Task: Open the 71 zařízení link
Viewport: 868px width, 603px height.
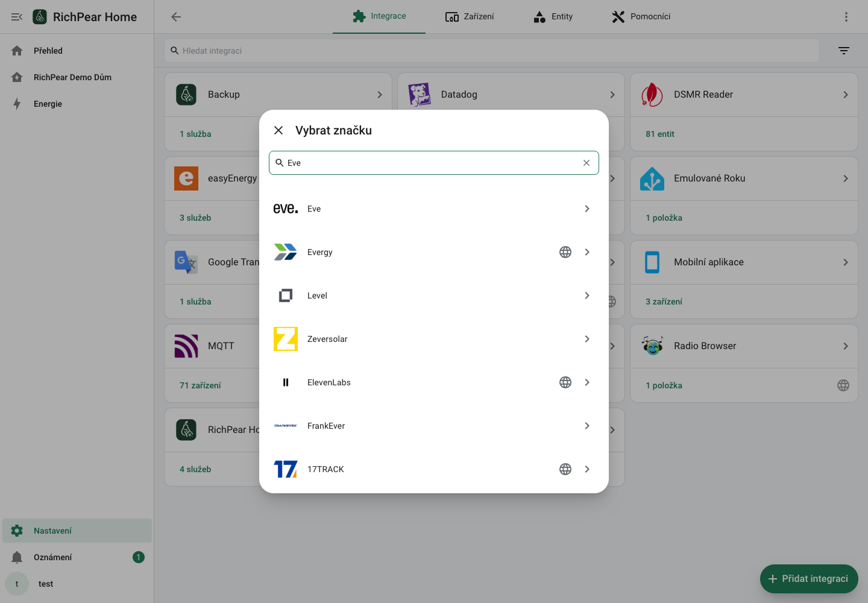Action: click(200, 385)
